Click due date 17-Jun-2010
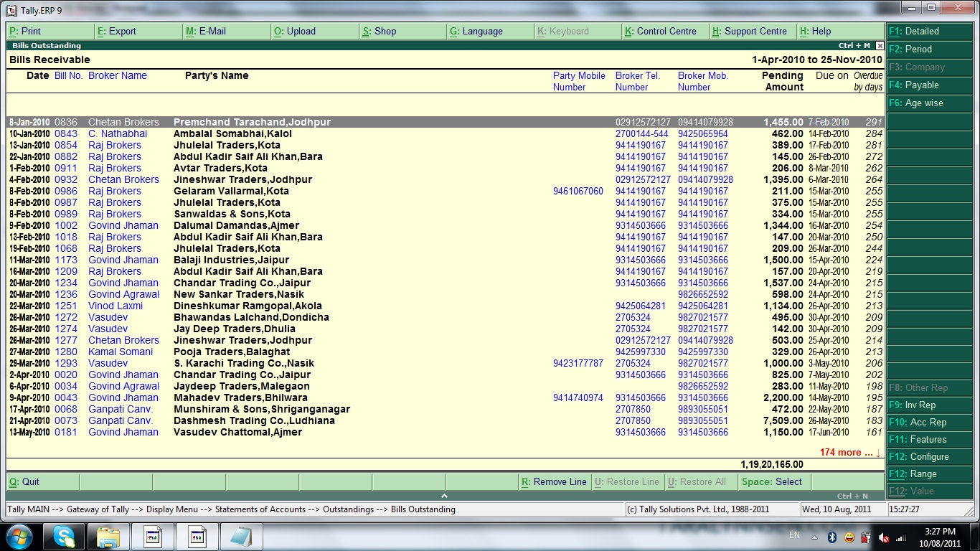The width and height of the screenshot is (980, 551). pyautogui.click(x=829, y=432)
